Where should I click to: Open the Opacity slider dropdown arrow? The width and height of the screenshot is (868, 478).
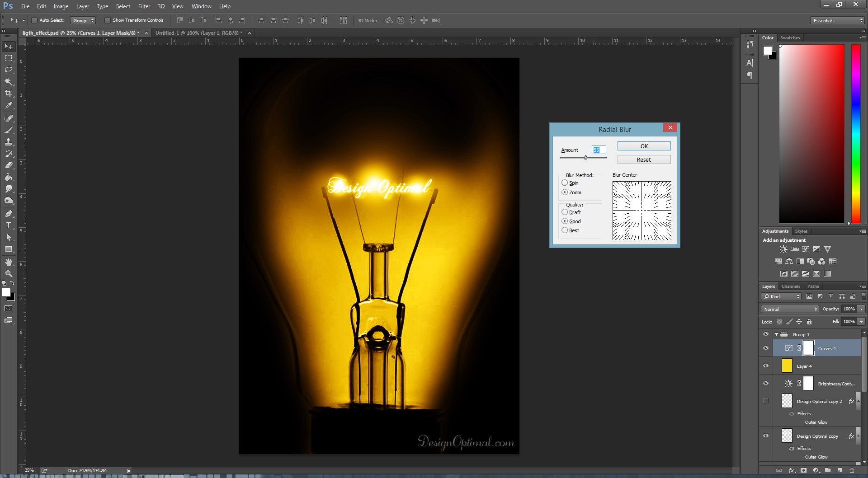861,309
